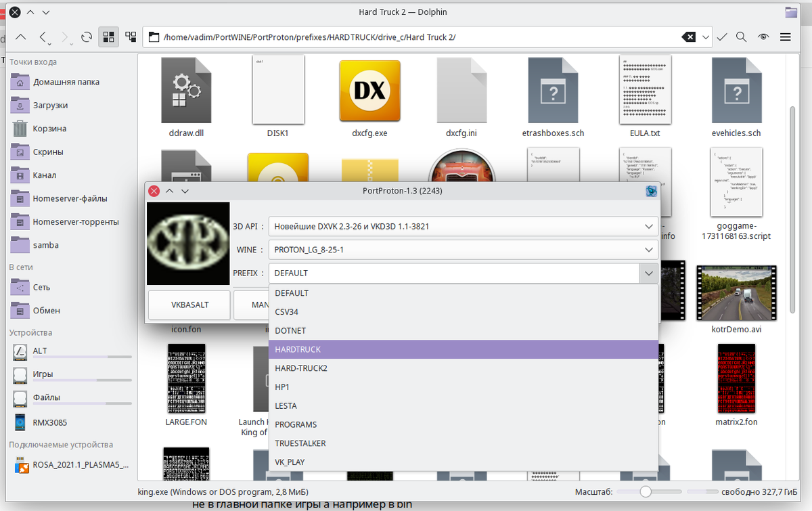Click the VKBASALT button
Image resolution: width=812 pixels, height=511 pixels.
tap(189, 305)
